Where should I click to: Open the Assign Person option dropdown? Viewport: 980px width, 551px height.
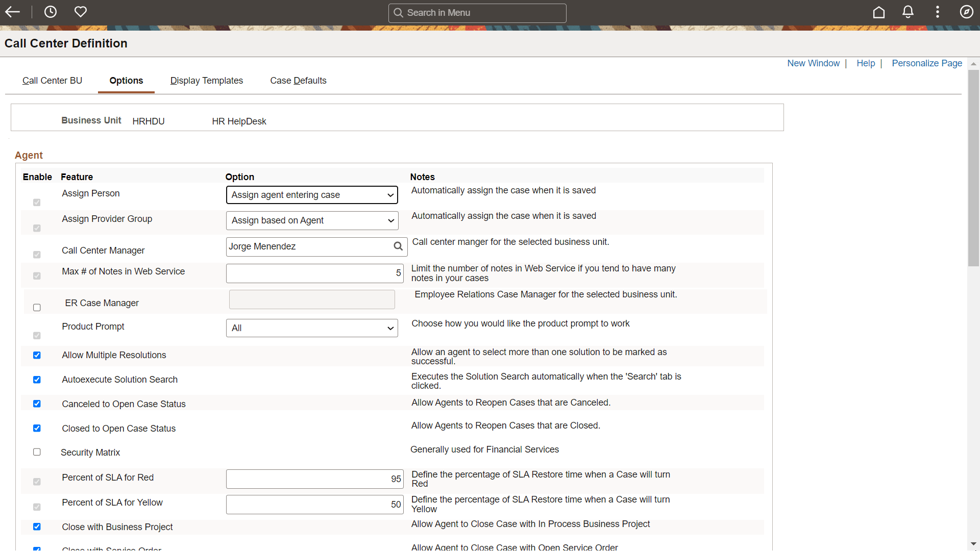312,195
